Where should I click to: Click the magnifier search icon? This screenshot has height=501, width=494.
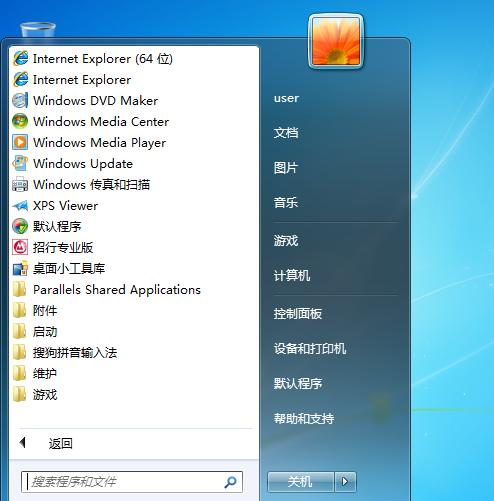click(230, 482)
